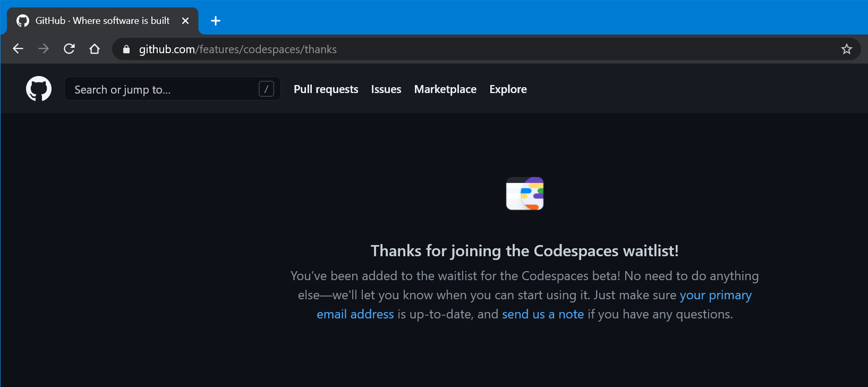View site security lock info

point(126,49)
